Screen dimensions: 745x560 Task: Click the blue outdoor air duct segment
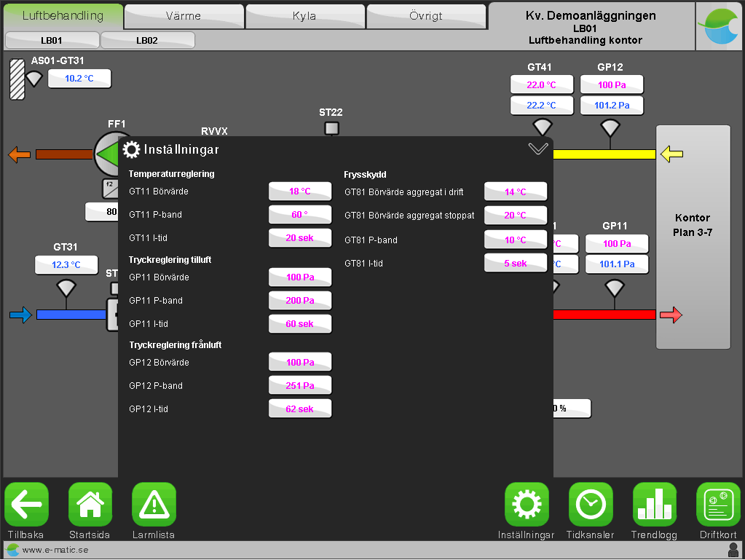(71, 315)
